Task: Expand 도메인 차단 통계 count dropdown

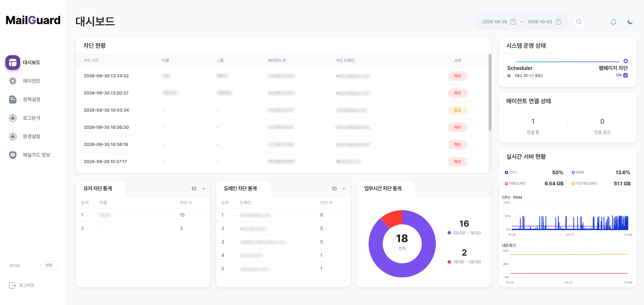Action: tap(339, 189)
